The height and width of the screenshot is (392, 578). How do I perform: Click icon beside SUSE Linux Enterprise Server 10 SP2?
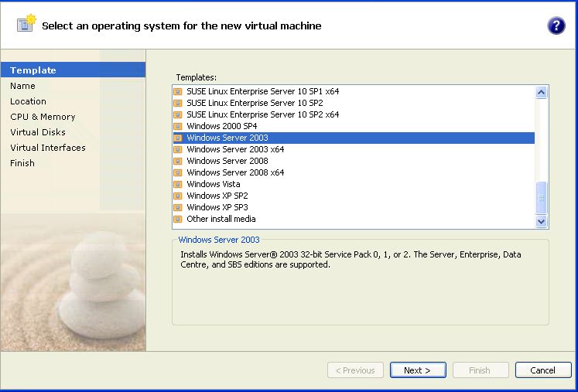click(178, 103)
